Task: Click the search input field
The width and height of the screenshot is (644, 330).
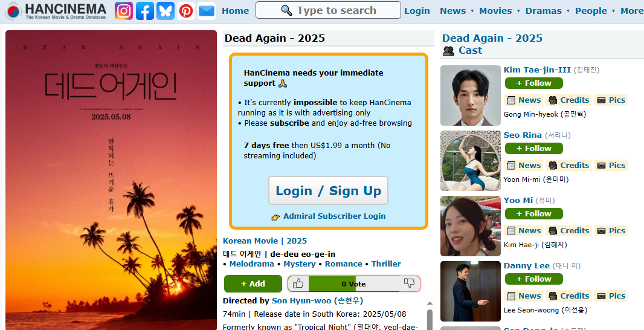Action: [x=328, y=10]
